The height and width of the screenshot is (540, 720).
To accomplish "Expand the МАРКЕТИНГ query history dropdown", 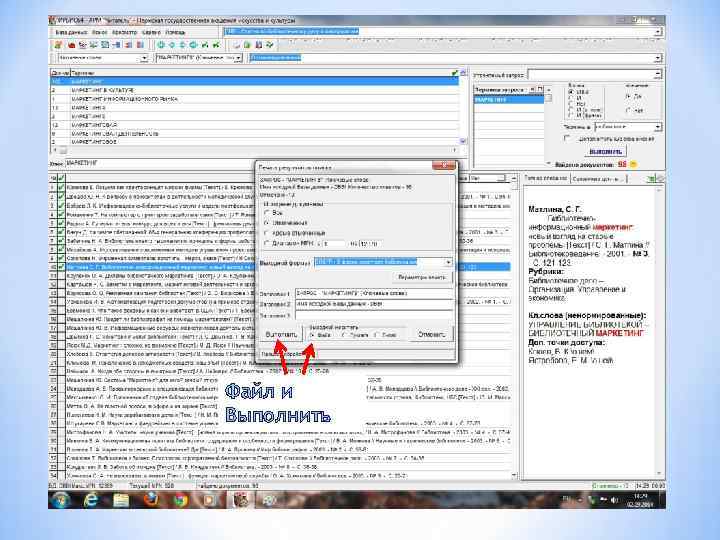I will pos(238,58).
